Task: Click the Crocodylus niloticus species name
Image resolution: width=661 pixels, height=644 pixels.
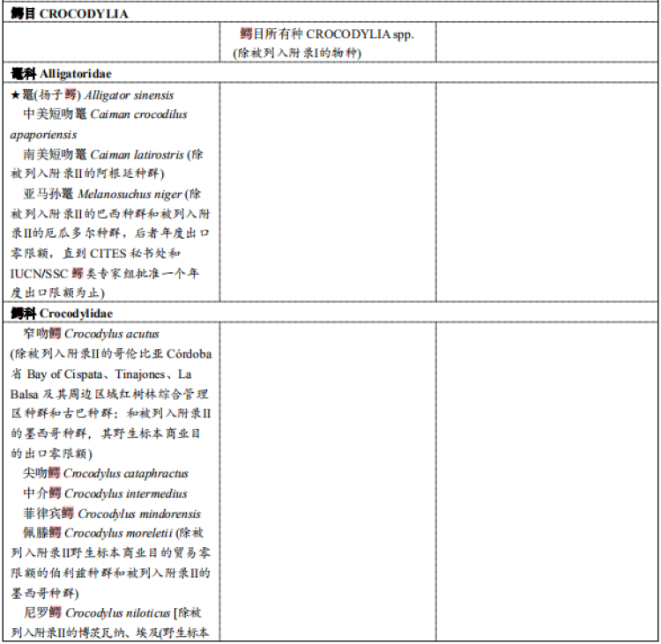Action: [x=118, y=612]
